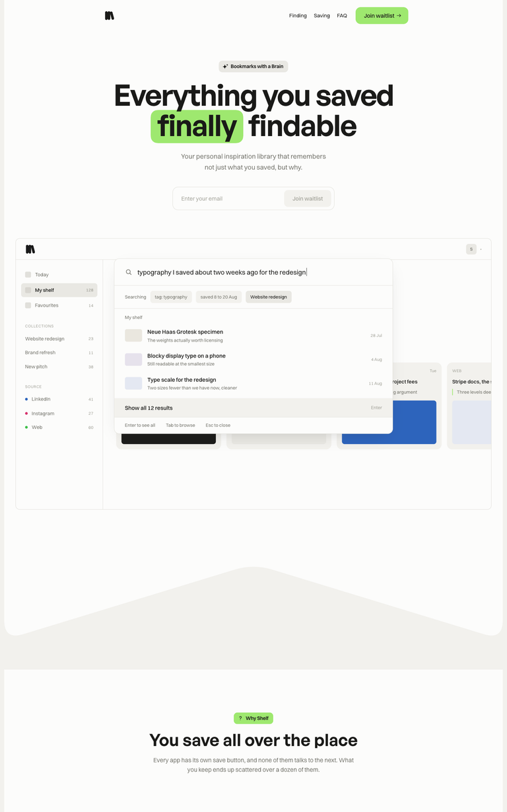The height and width of the screenshot is (812, 507).
Task: Select Favourites in the sidebar
Action: (59, 305)
